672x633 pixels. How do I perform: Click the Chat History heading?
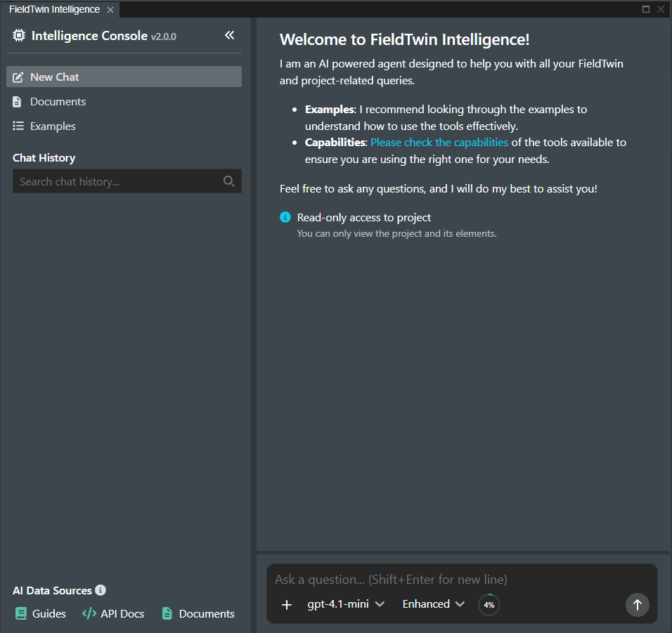tap(44, 158)
